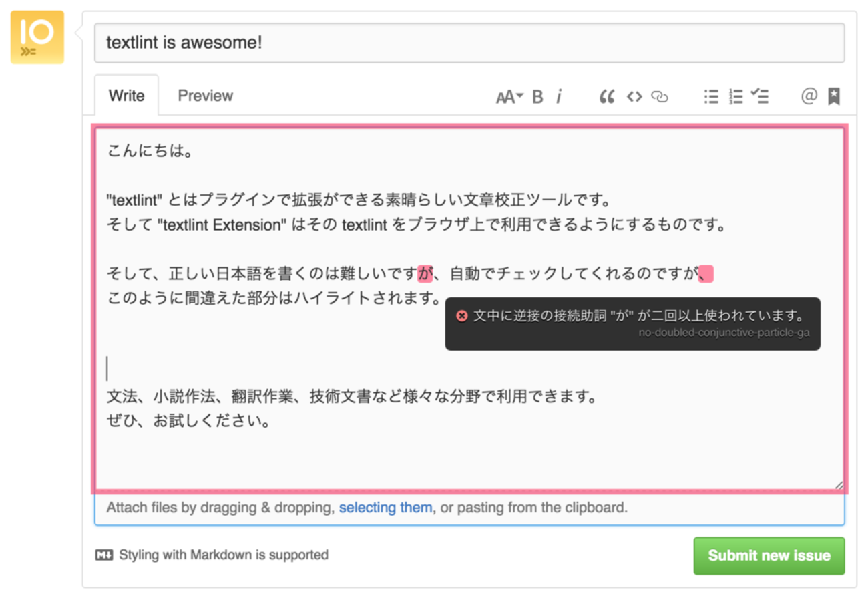The height and width of the screenshot is (600, 868).
Task: Switch to the Preview tab
Action: click(206, 96)
